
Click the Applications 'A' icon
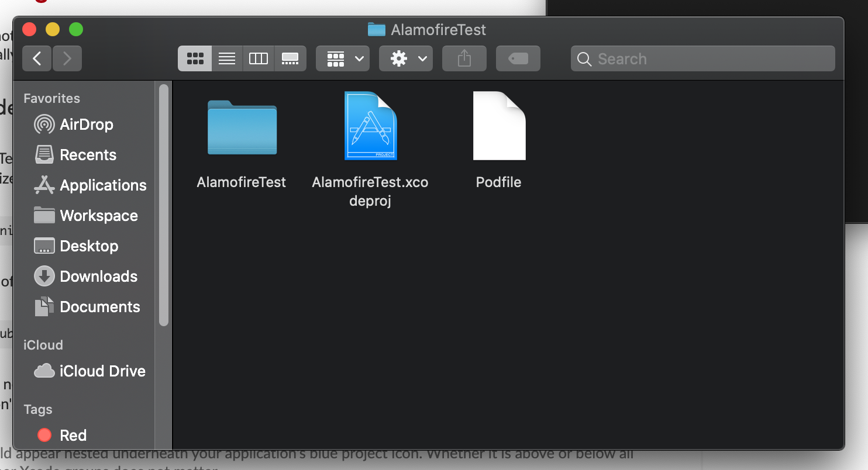[x=44, y=185]
